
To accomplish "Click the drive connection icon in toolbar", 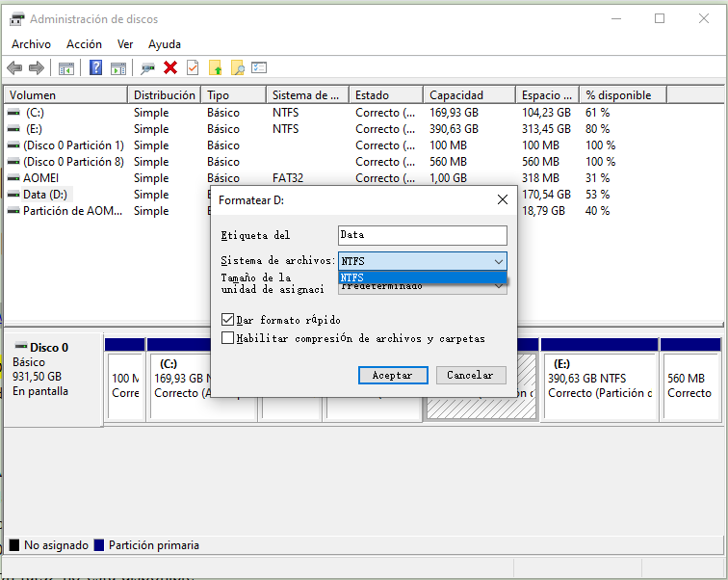I will coord(147,67).
